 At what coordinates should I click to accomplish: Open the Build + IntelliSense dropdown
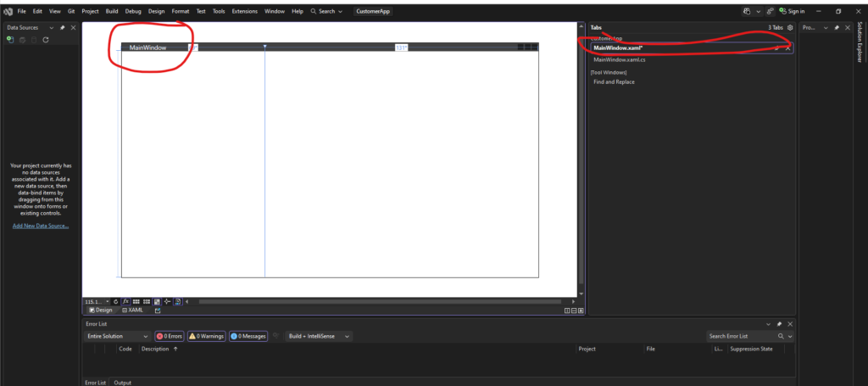pos(319,336)
